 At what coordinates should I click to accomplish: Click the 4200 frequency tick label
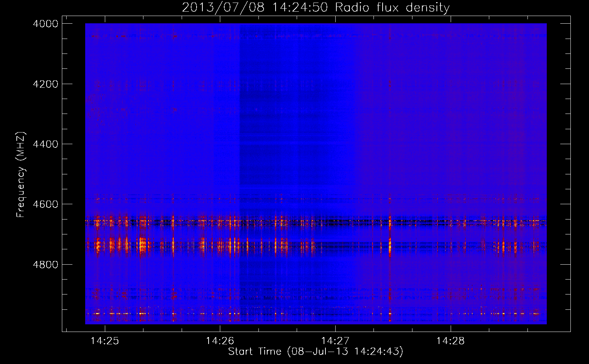tap(46, 84)
